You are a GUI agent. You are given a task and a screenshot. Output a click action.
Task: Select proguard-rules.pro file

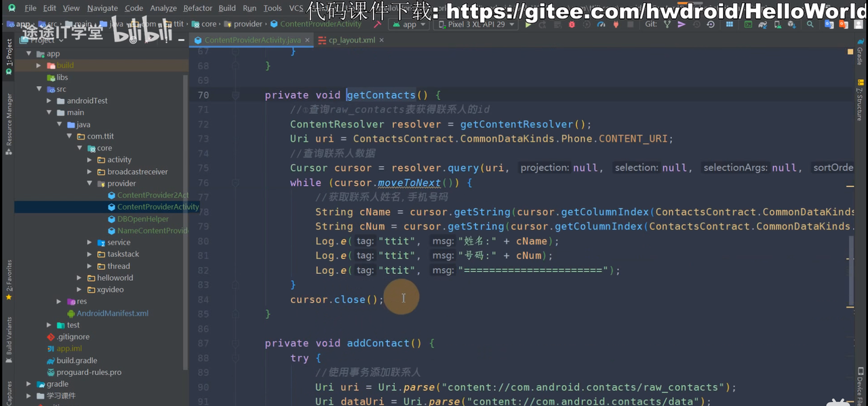pos(89,372)
